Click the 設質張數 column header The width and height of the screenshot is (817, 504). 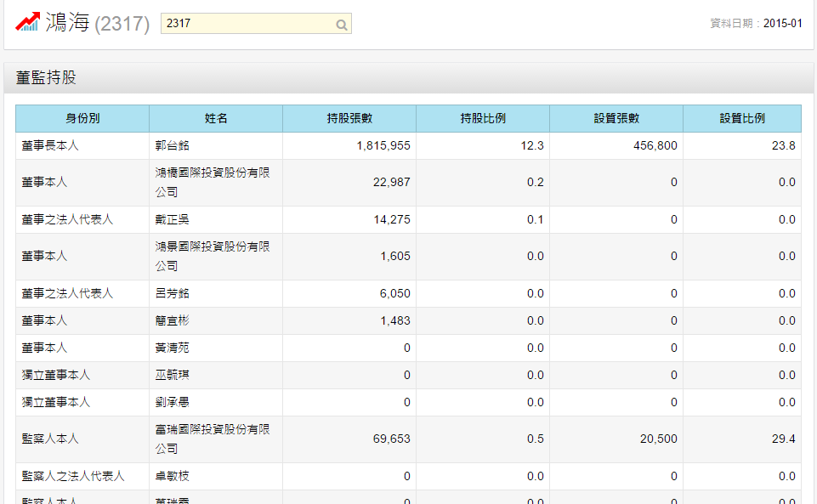[x=616, y=118]
